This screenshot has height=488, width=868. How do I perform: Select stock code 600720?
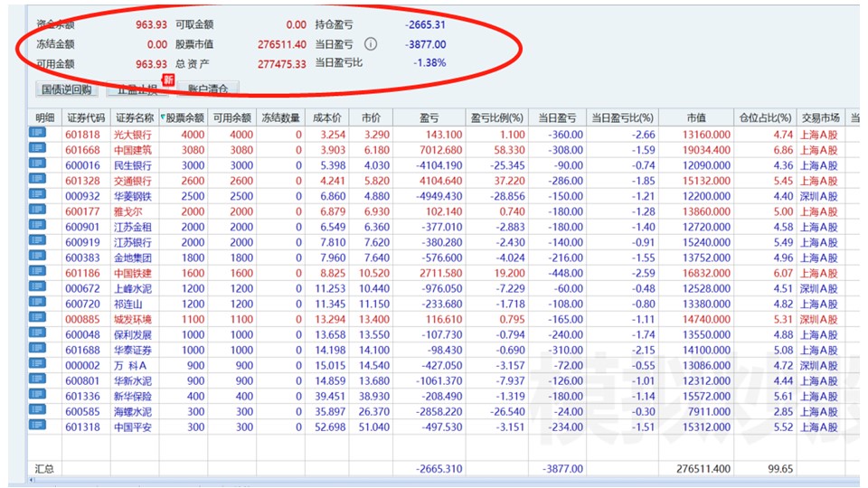click(x=82, y=305)
